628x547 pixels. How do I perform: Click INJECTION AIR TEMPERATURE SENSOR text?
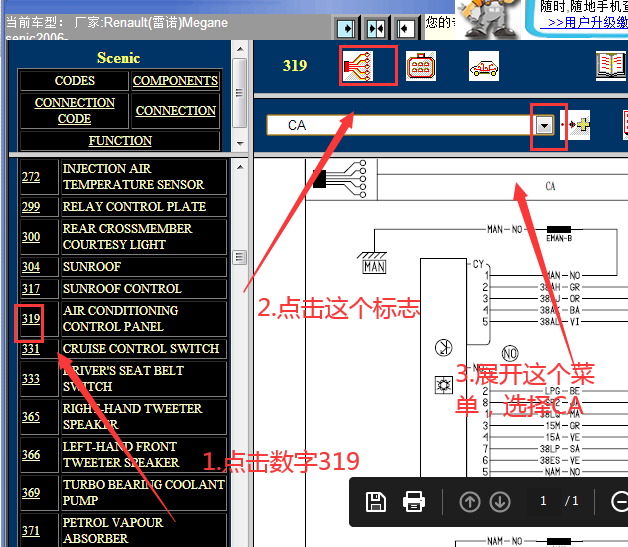click(133, 177)
